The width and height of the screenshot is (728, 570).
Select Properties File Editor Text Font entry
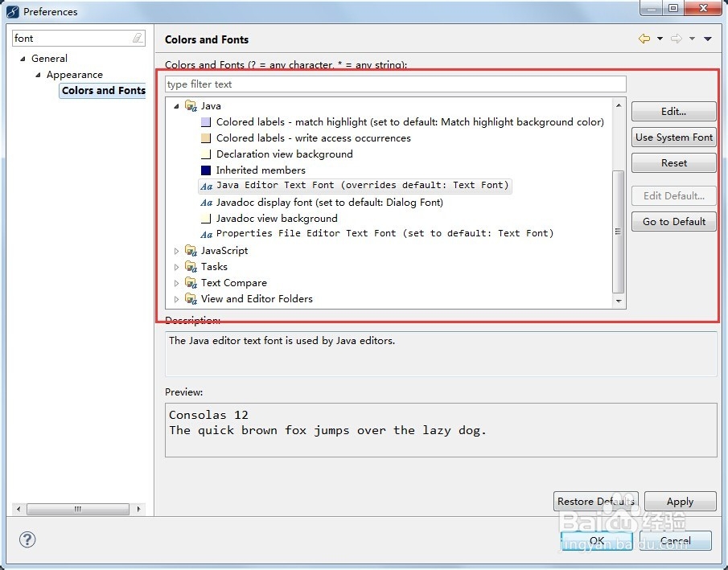click(x=385, y=233)
